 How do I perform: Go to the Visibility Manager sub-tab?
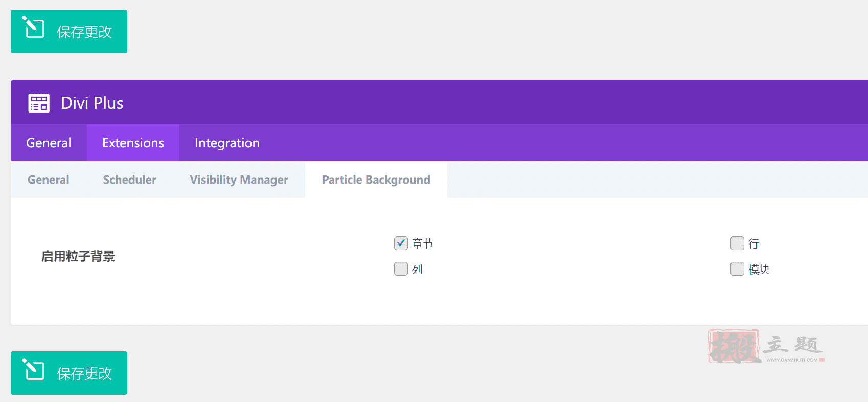239,180
